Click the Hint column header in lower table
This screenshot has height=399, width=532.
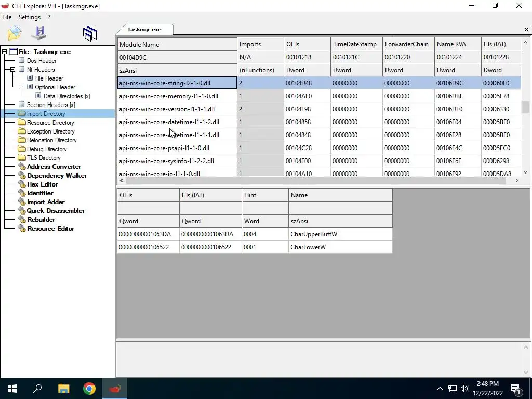(x=265, y=195)
